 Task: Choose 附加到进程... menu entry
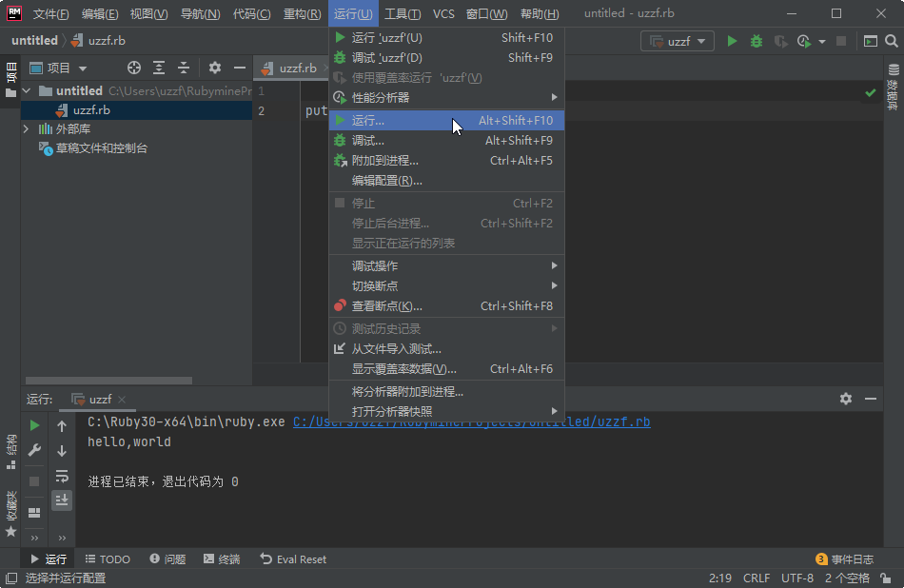pos(446,161)
